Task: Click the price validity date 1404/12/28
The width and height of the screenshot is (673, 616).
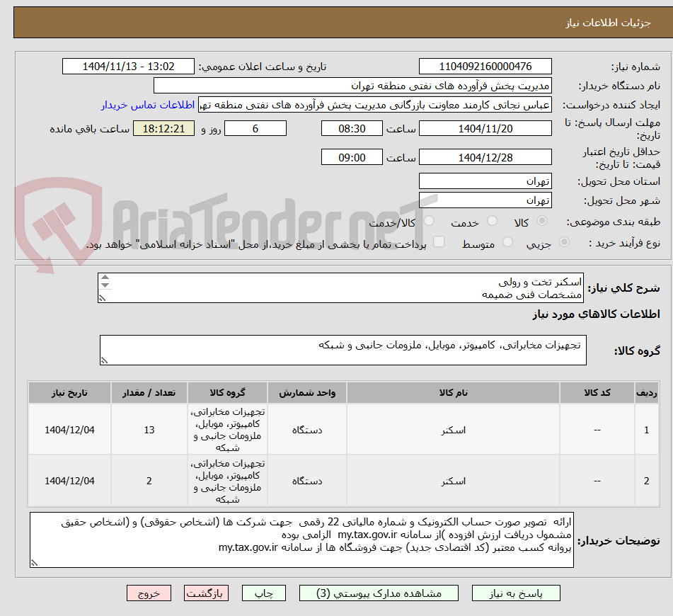Action: [485, 157]
